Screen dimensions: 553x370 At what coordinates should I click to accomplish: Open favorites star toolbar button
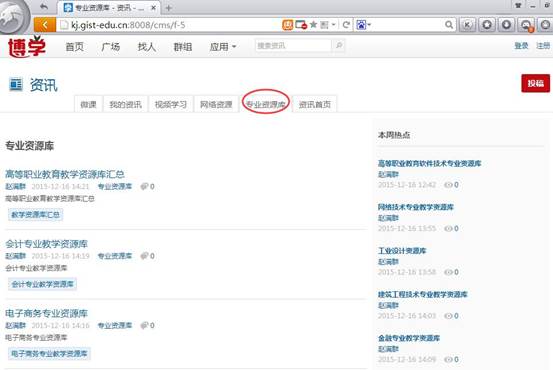[x=487, y=25]
